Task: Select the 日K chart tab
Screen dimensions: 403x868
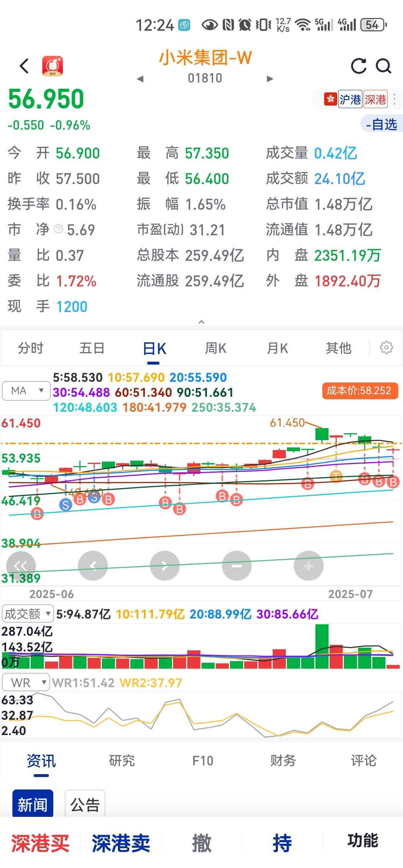Action: click(x=154, y=349)
